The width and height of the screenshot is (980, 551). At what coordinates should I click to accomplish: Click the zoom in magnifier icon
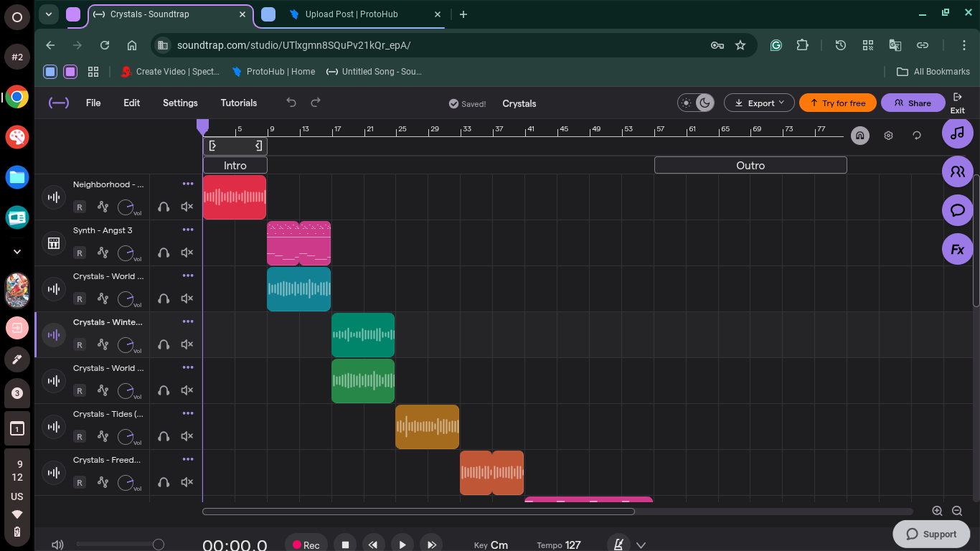point(937,511)
